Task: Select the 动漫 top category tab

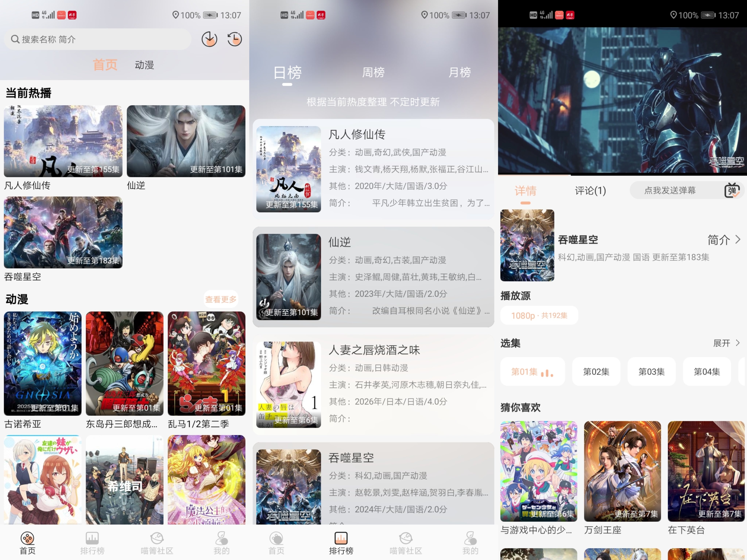Action: (x=144, y=65)
